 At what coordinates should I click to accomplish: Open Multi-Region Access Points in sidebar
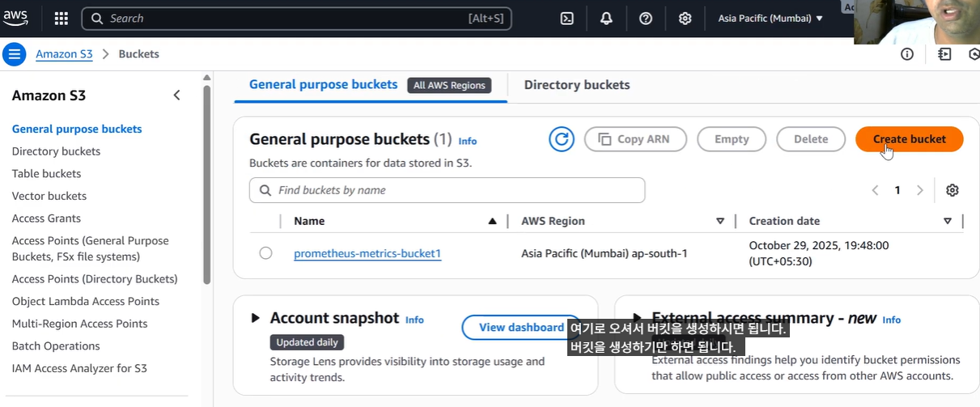[x=79, y=324]
